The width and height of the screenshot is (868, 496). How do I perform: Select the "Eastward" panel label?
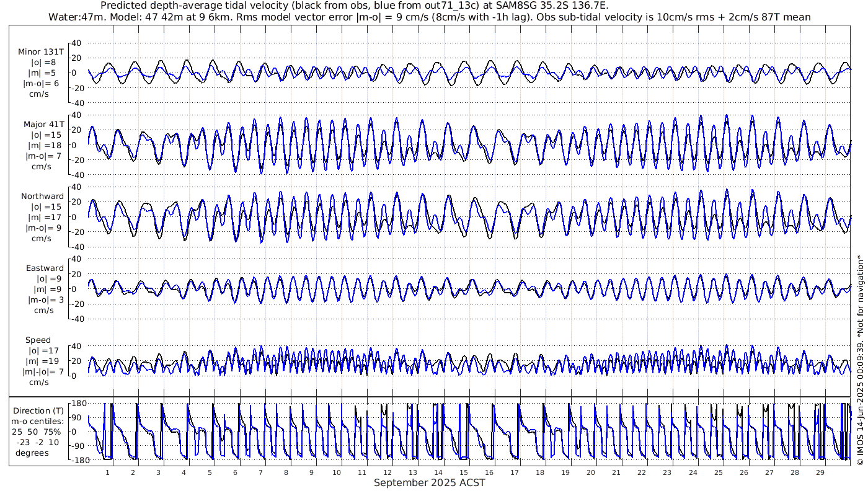click(x=45, y=268)
